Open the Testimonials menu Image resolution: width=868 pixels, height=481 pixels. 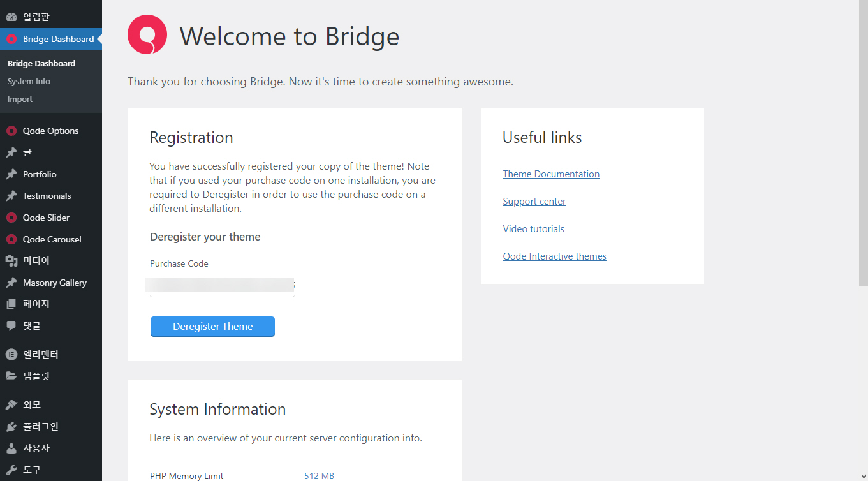point(51,196)
